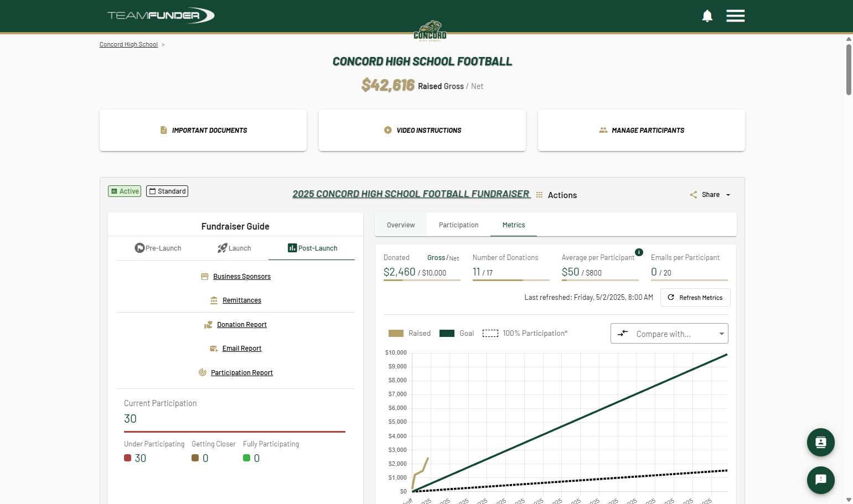Viewport: 853px width, 504px height.
Task: Click the share icon next to Share
Action: [x=694, y=195]
